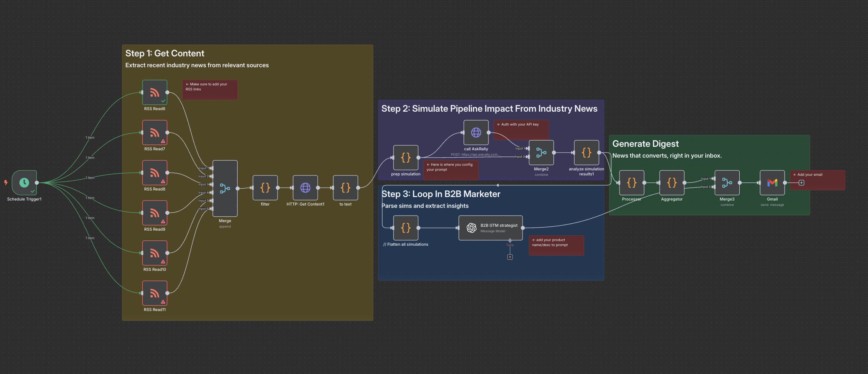
Task: Select the 'Add your email' sticky note
Action: coord(818,180)
